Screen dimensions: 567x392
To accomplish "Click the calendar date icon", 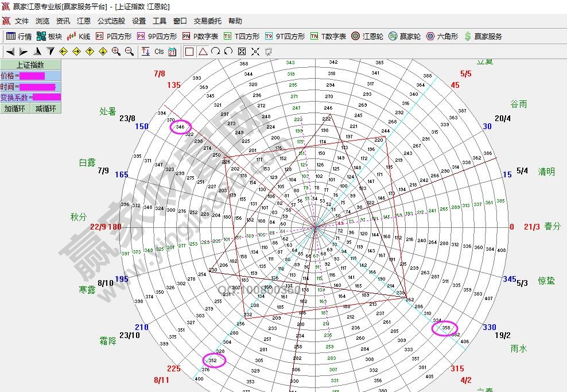I will tap(172, 52).
